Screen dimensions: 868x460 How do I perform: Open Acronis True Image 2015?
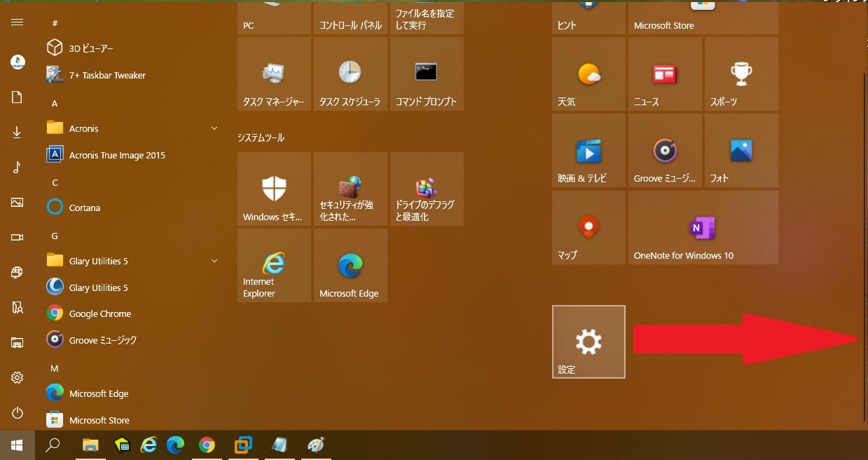point(133,155)
